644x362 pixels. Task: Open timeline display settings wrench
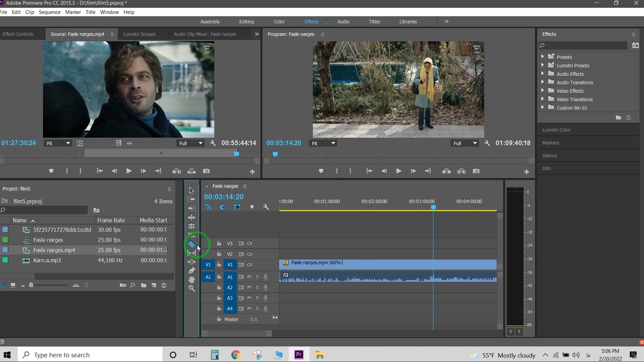tap(266, 207)
